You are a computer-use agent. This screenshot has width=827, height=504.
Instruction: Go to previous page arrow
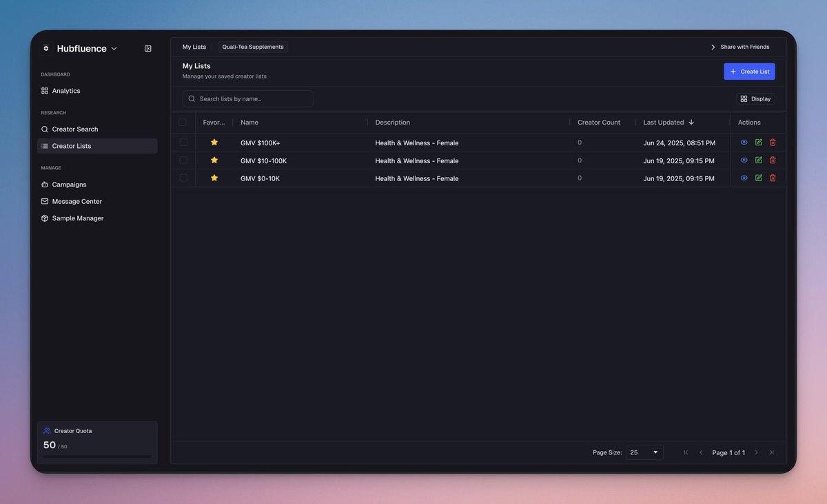pos(701,452)
